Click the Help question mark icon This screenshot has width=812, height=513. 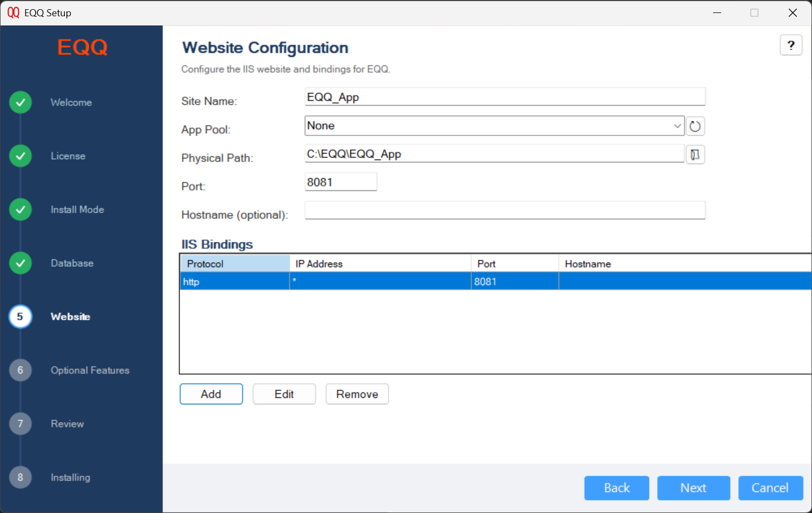791,45
